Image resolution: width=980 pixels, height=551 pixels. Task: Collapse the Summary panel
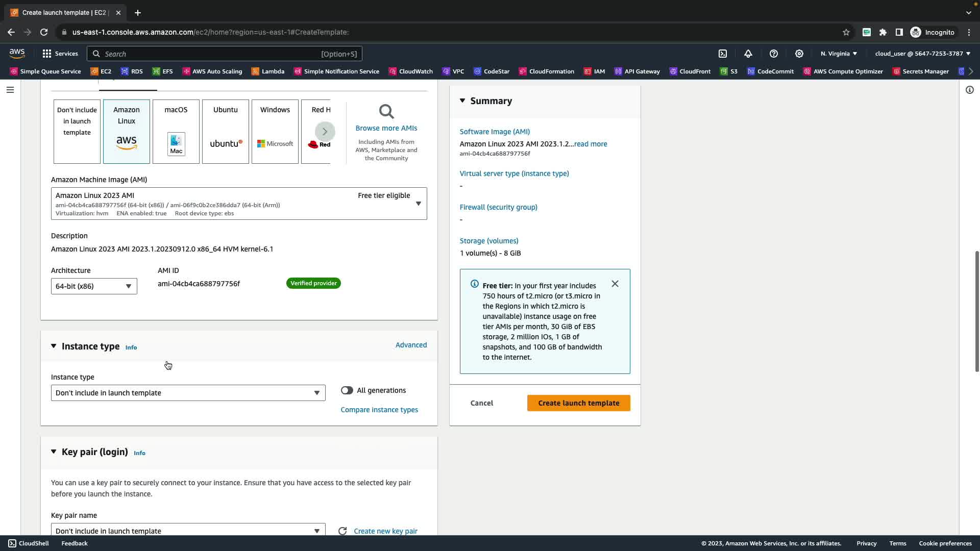coord(462,101)
